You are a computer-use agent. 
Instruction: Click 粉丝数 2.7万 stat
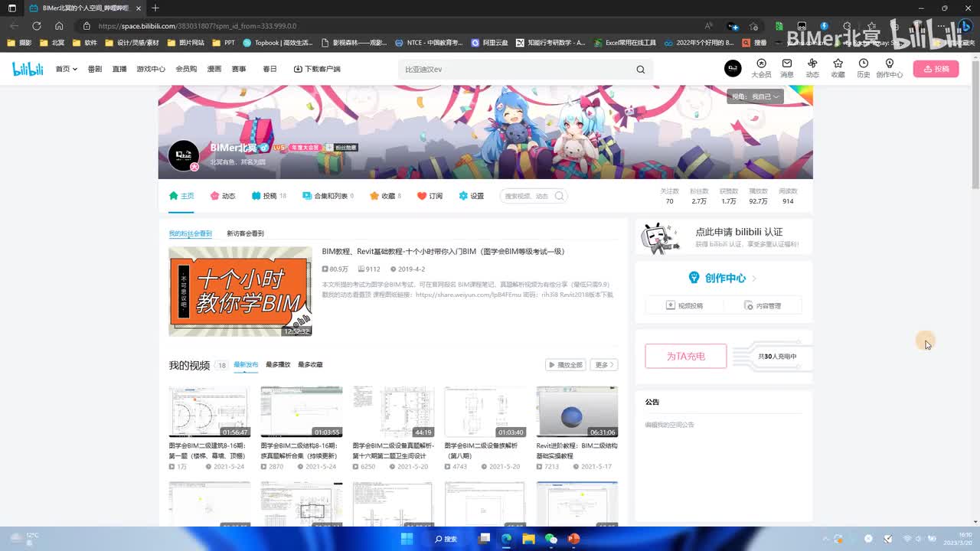(x=698, y=196)
